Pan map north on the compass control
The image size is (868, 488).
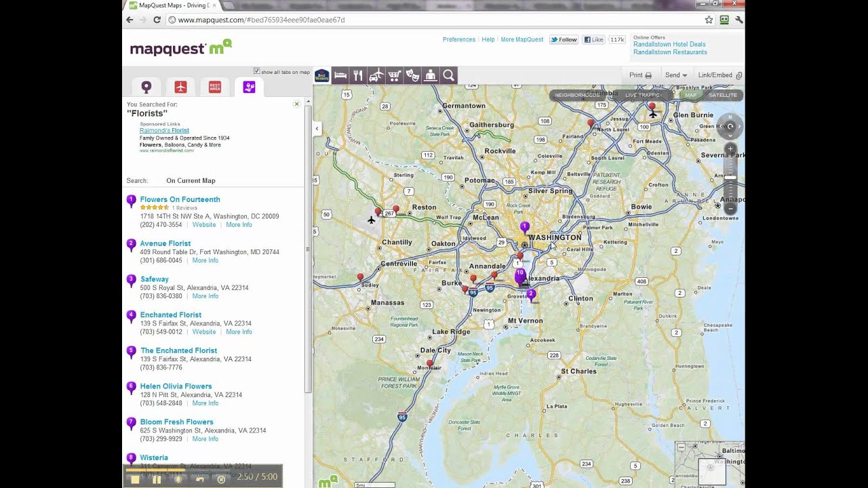(x=730, y=117)
